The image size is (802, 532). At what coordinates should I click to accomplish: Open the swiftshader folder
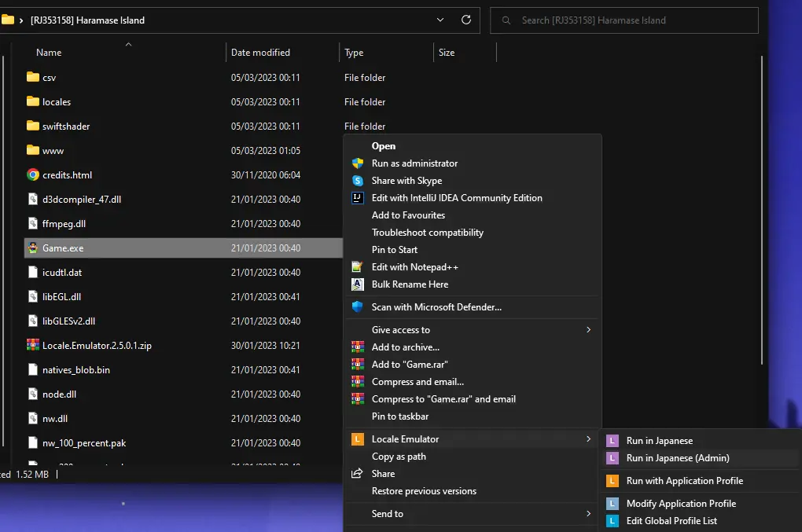tap(66, 127)
